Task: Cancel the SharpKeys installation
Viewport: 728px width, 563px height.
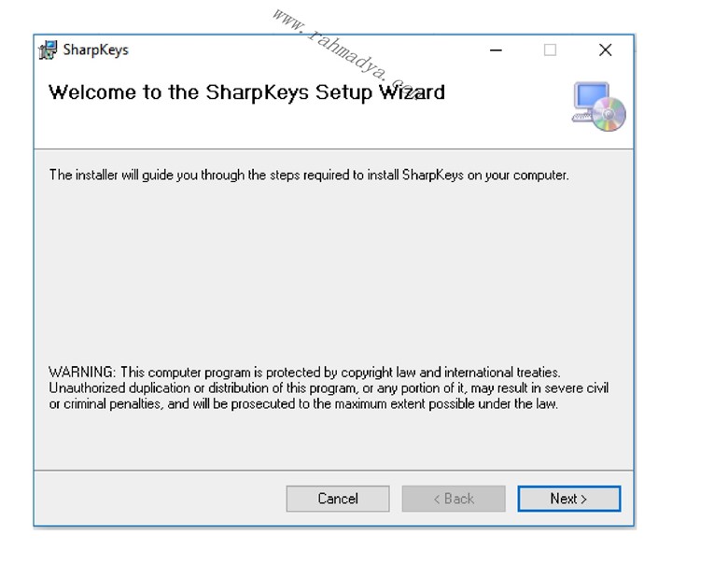Action: pyautogui.click(x=338, y=499)
